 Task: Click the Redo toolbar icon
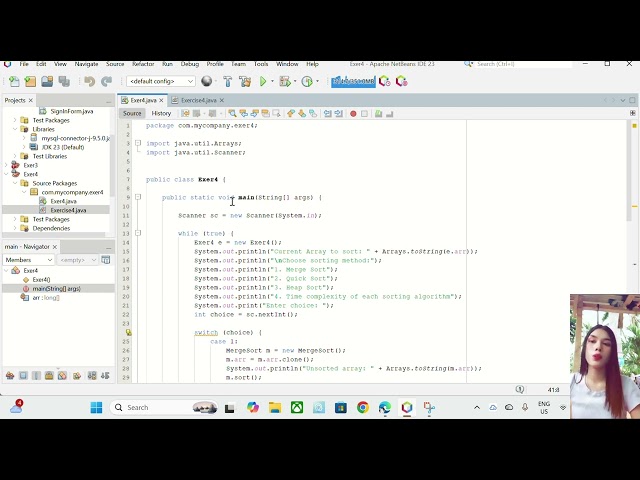(107, 81)
